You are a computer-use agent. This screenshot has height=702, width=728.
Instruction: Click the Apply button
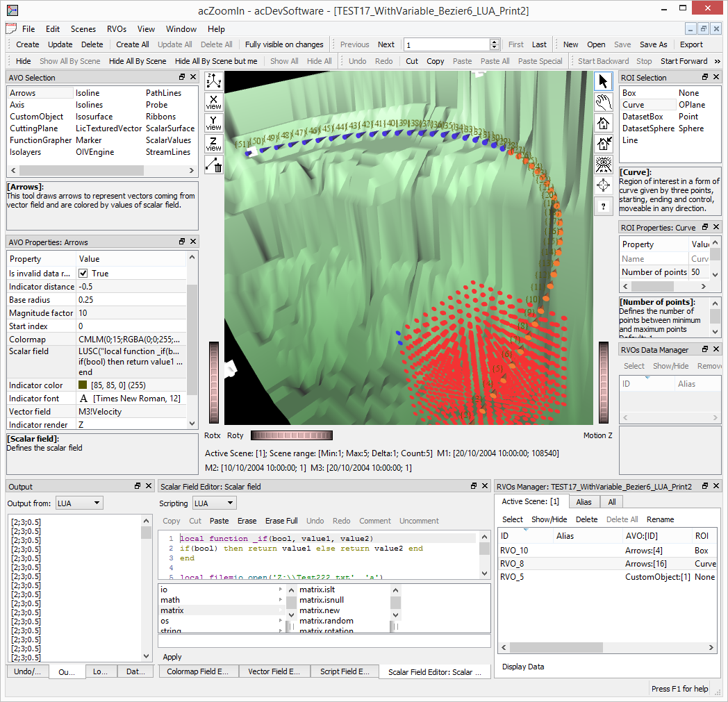point(172,657)
